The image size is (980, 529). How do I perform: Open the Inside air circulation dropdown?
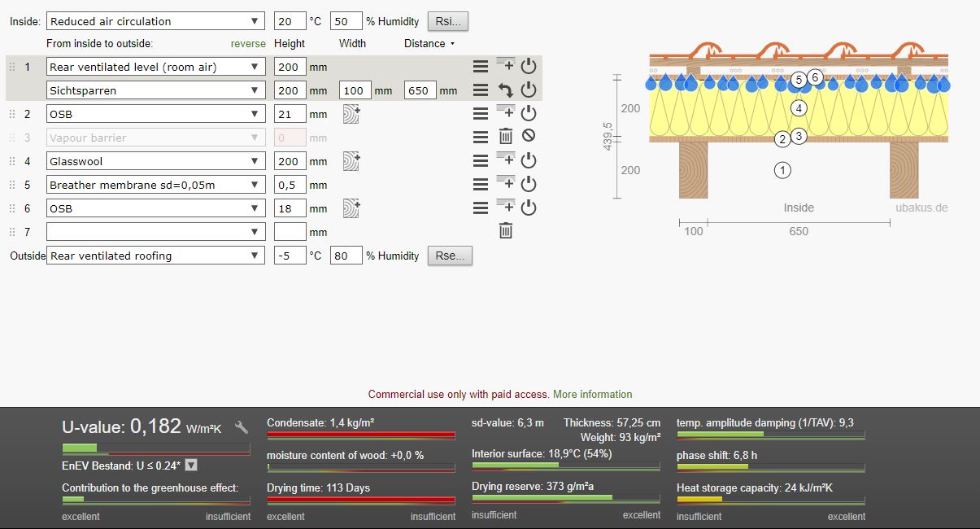(x=155, y=21)
